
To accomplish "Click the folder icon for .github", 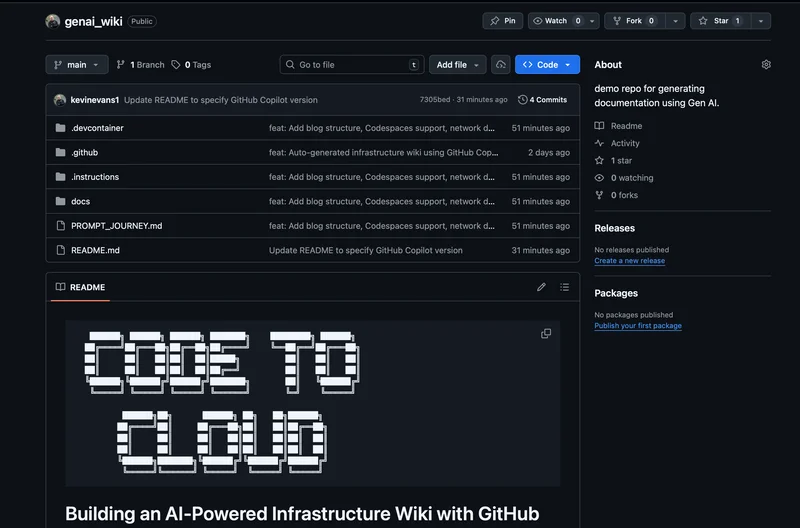I will pos(60,152).
